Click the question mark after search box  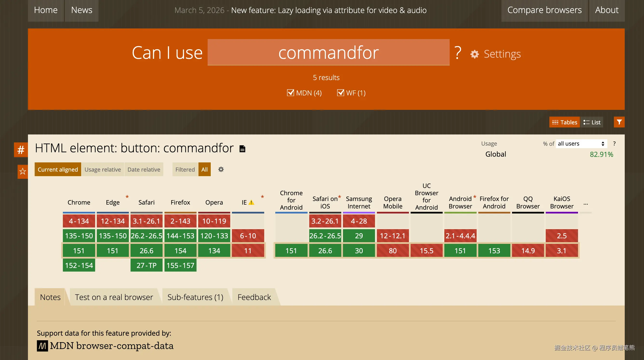coord(458,53)
